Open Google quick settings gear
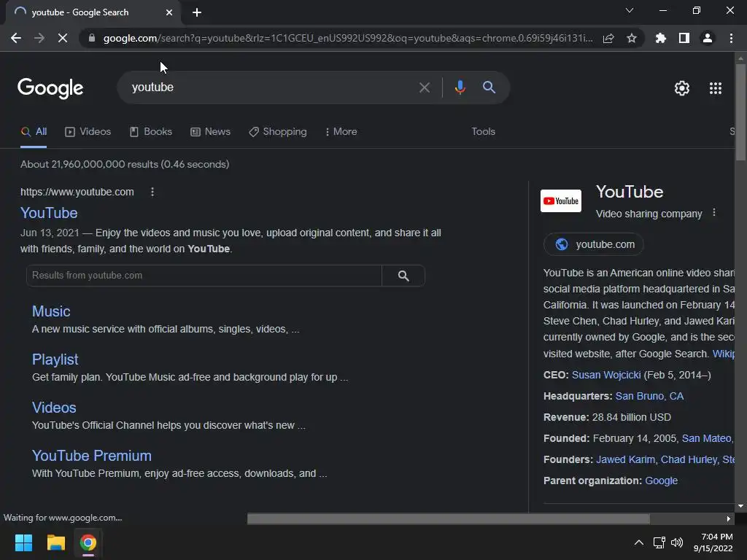The height and width of the screenshot is (560, 747). (x=682, y=88)
